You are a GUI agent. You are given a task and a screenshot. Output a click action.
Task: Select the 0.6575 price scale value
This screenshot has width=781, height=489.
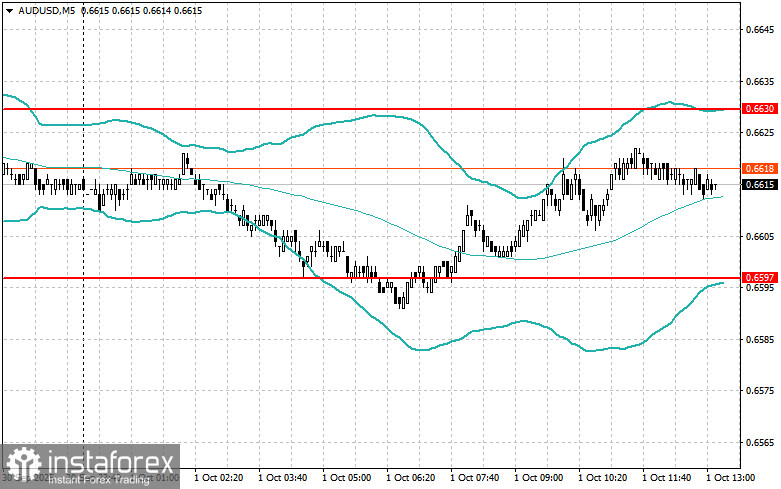pyautogui.click(x=760, y=391)
